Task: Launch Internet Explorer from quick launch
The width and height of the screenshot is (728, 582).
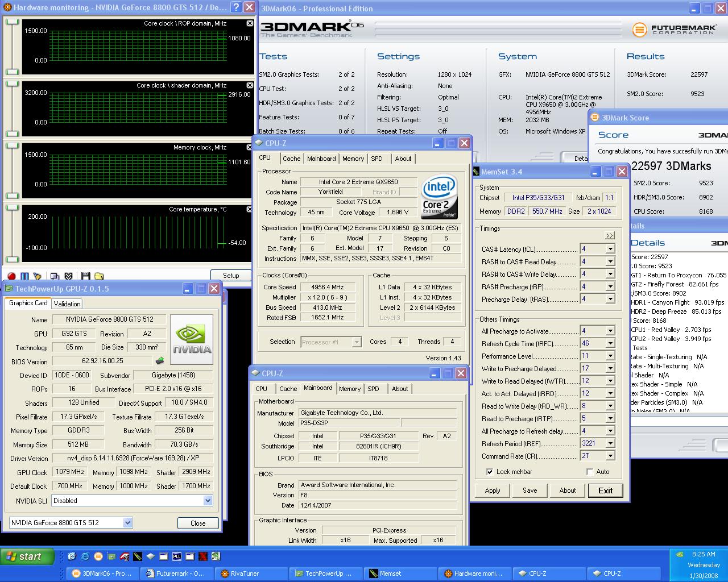Action: [85, 556]
